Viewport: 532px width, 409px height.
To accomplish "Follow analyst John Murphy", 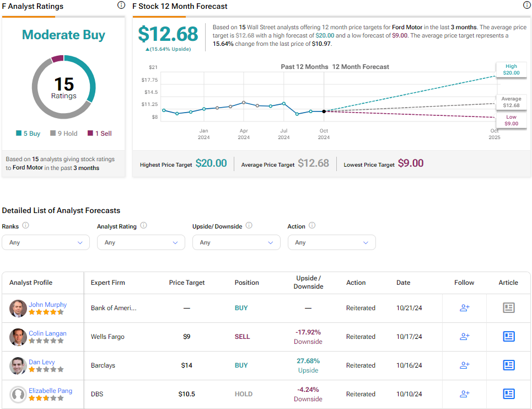I will click(x=464, y=308).
